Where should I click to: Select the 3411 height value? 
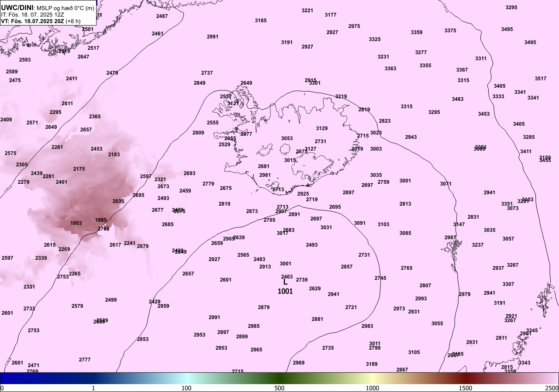pos(526,151)
